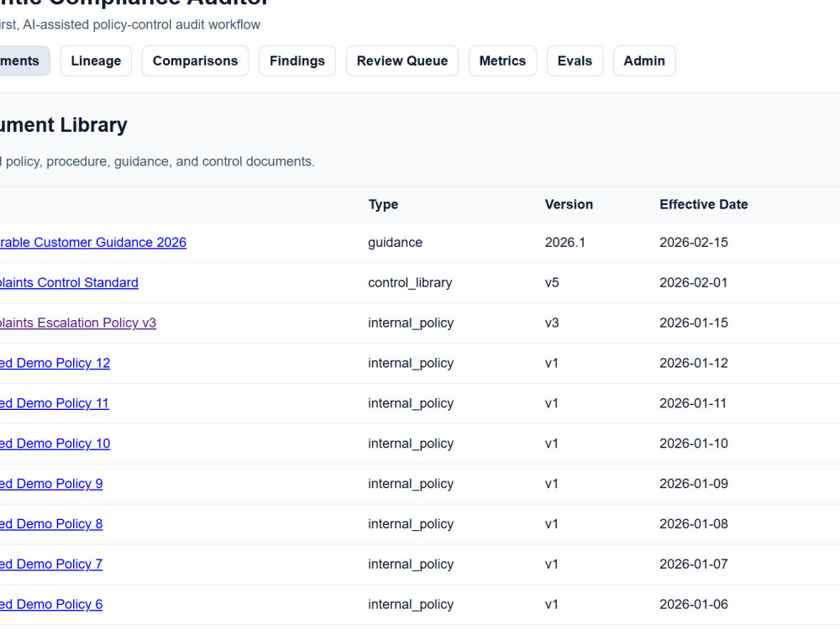Viewport: 840px width, 630px height.
Task: Click the Type column header
Action: click(x=383, y=204)
